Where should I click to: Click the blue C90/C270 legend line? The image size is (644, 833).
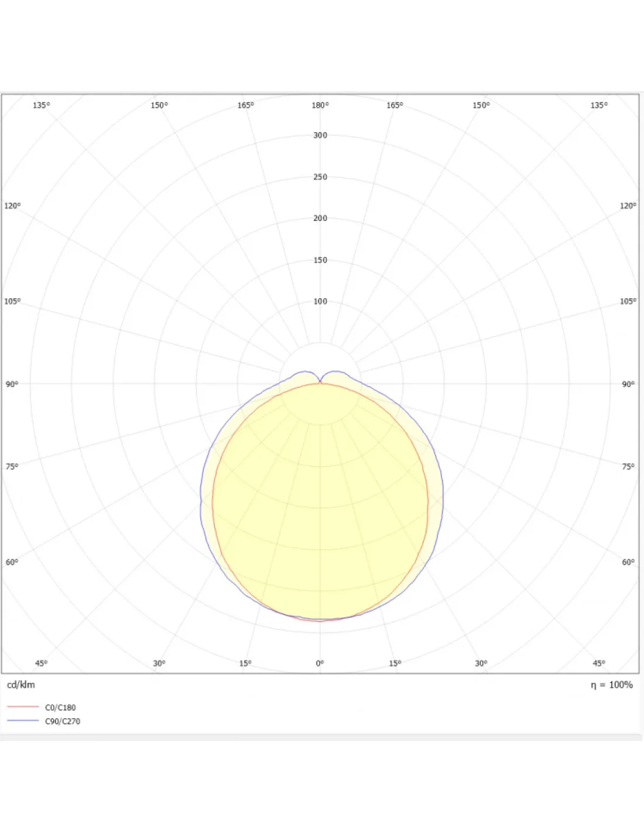coord(23,721)
